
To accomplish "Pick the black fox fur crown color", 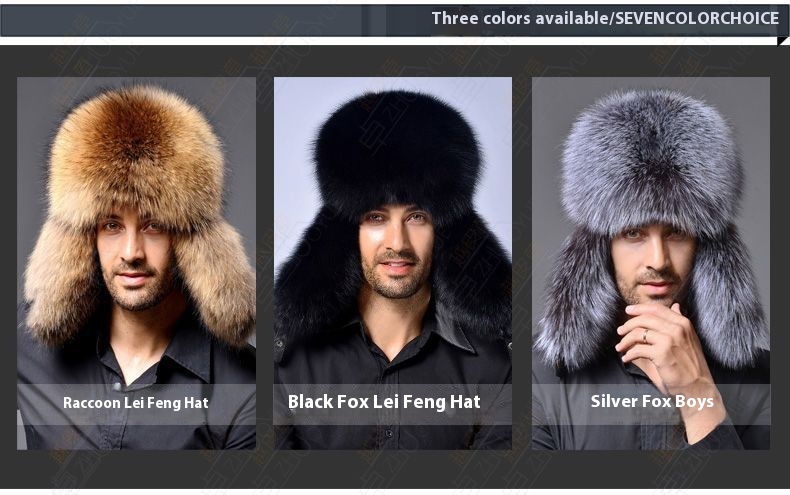I will (x=397, y=151).
